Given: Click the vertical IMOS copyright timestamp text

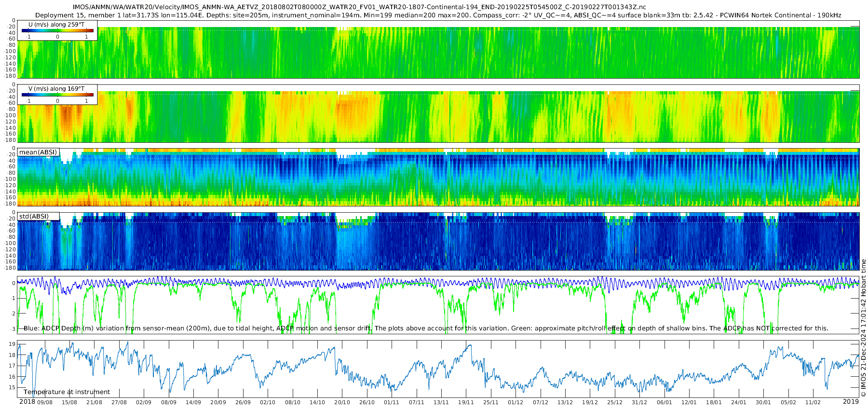Looking at the screenshot, I should [863, 328].
